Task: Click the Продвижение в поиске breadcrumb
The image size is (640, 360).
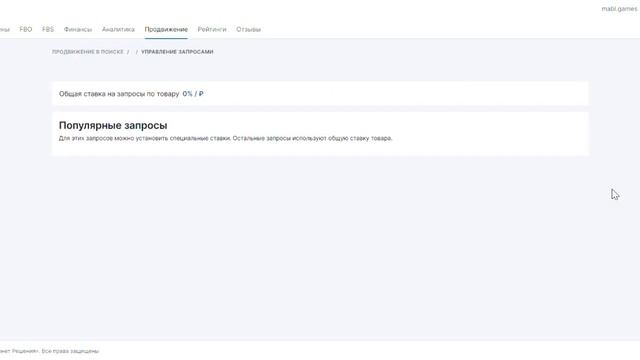Action: [x=87, y=52]
